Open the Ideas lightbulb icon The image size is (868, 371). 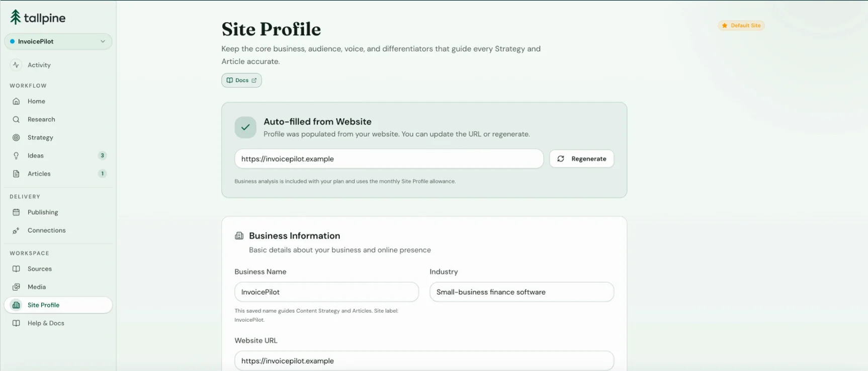point(16,155)
